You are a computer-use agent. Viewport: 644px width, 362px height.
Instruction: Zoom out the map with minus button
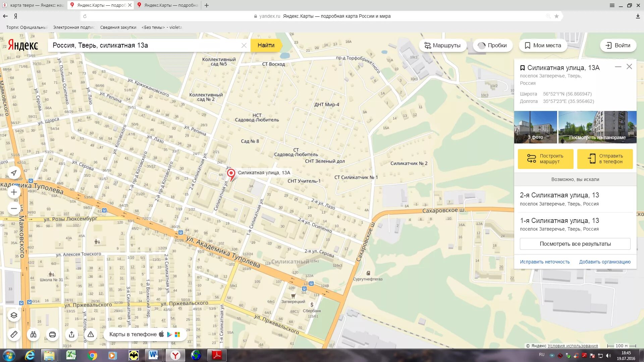(x=14, y=208)
